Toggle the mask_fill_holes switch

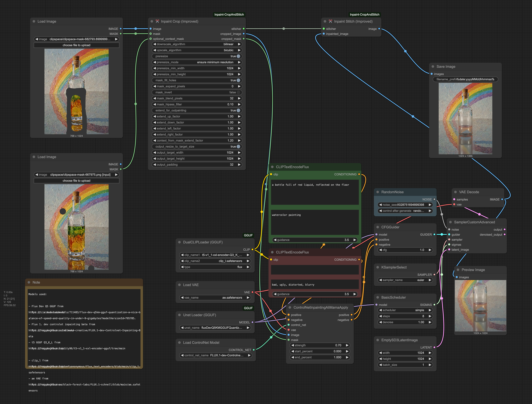coord(238,80)
